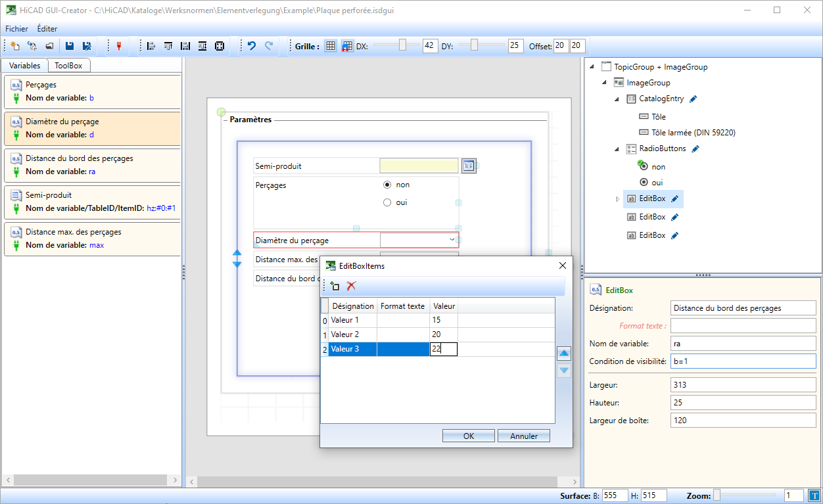This screenshot has width=823, height=504.
Task: Click the Annuler button
Action: [523, 436]
